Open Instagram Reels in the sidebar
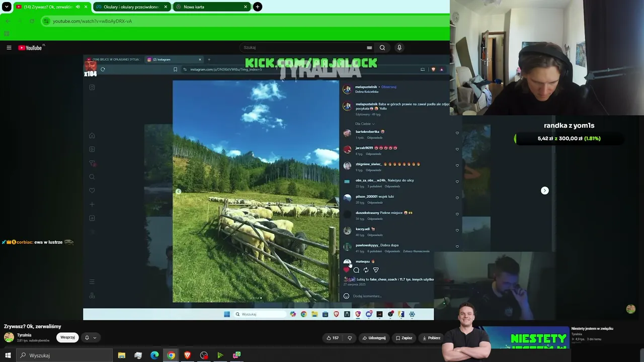644x362 pixels. pos(92,149)
